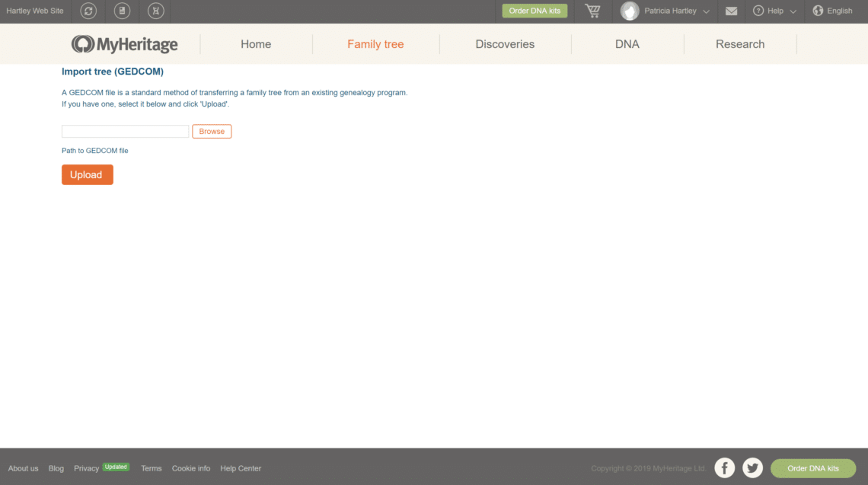Click Patricia Hartley's profile avatar
The width and height of the screenshot is (868, 485).
tap(630, 11)
